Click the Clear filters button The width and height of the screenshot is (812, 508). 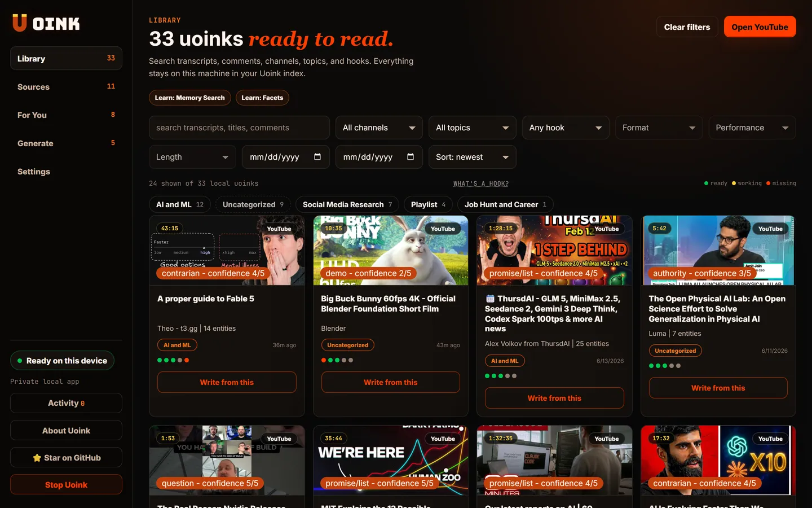[x=687, y=27]
